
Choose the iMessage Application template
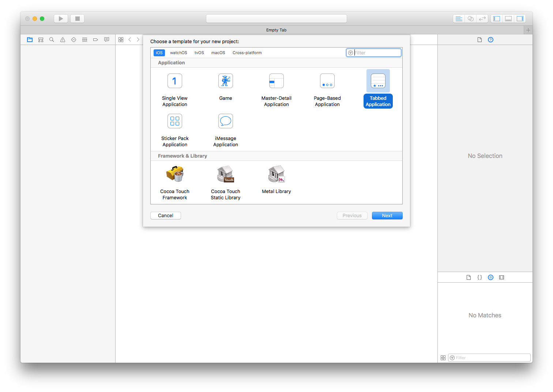(225, 121)
